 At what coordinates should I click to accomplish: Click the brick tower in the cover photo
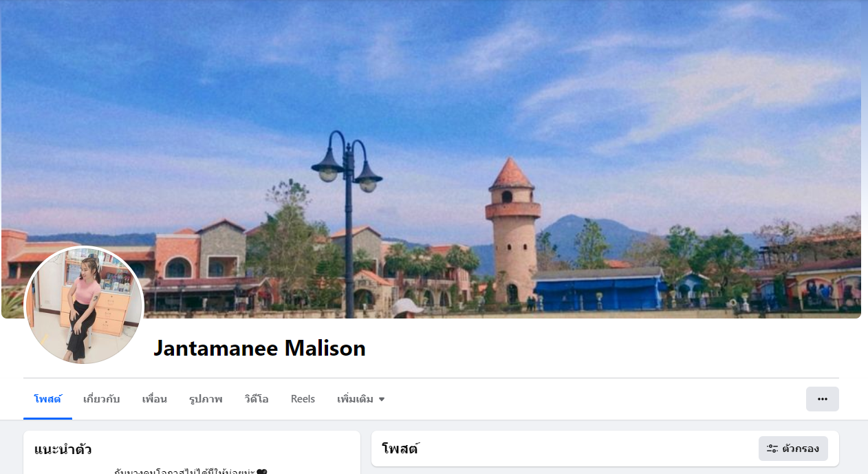pos(513,231)
